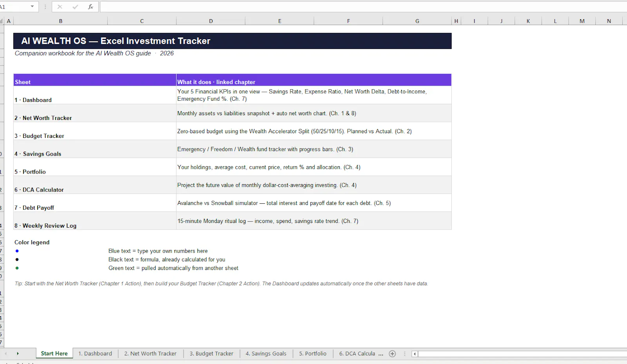
Task: Click inside the formula bar input
Action: pos(363,7)
